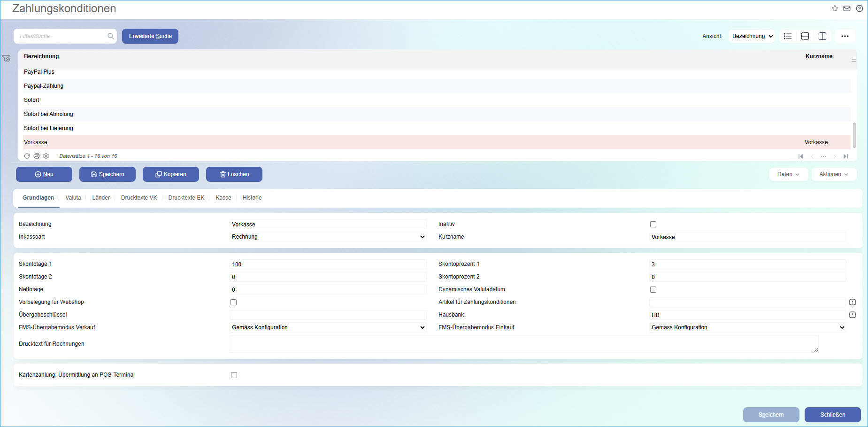Expand the Ansicht Bezeichnung dropdown

click(x=752, y=36)
